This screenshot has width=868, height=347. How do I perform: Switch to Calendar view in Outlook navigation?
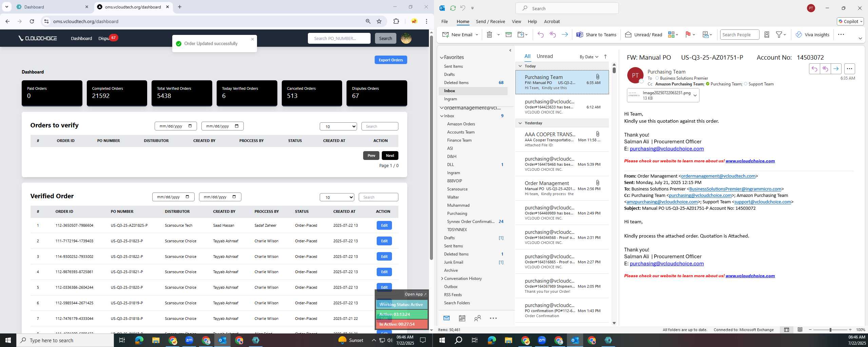point(462,318)
